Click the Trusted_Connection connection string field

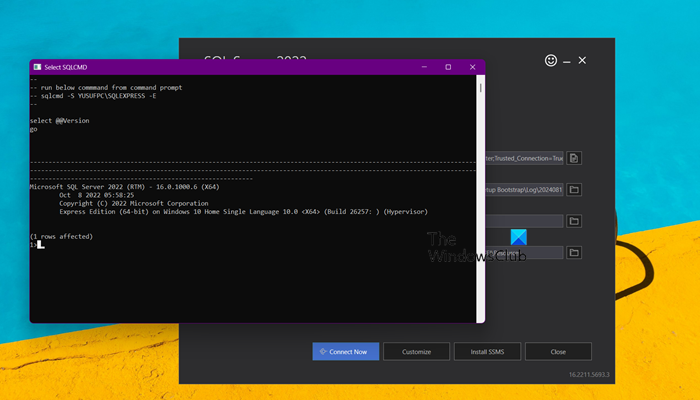click(524, 158)
